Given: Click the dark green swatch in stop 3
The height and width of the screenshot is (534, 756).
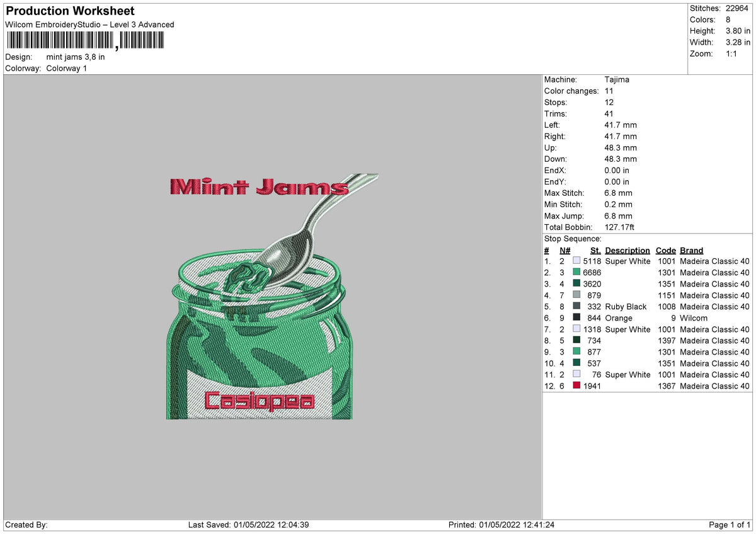Looking at the screenshot, I should [576, 284].
